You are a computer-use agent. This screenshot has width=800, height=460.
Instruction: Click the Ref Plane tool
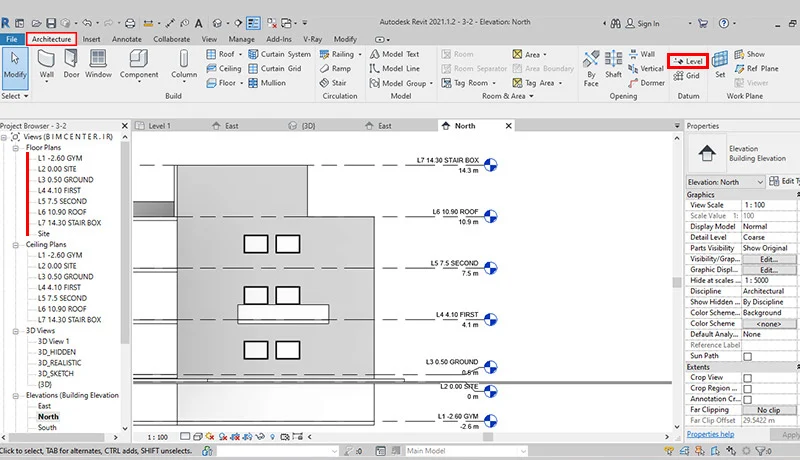[756, 68]
